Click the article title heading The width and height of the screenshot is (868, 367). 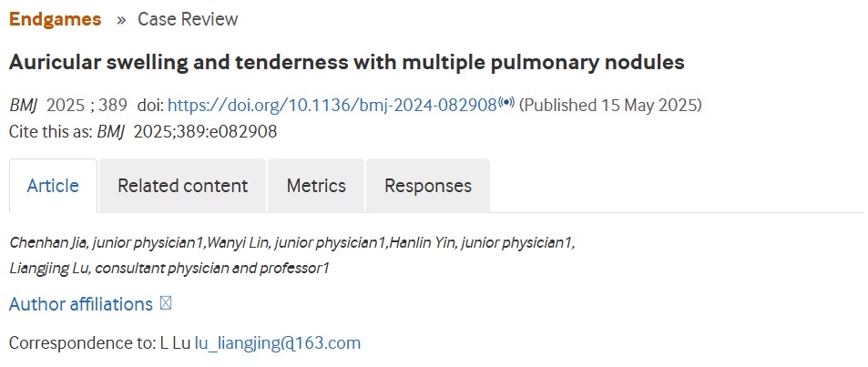[x=346, y=63]
